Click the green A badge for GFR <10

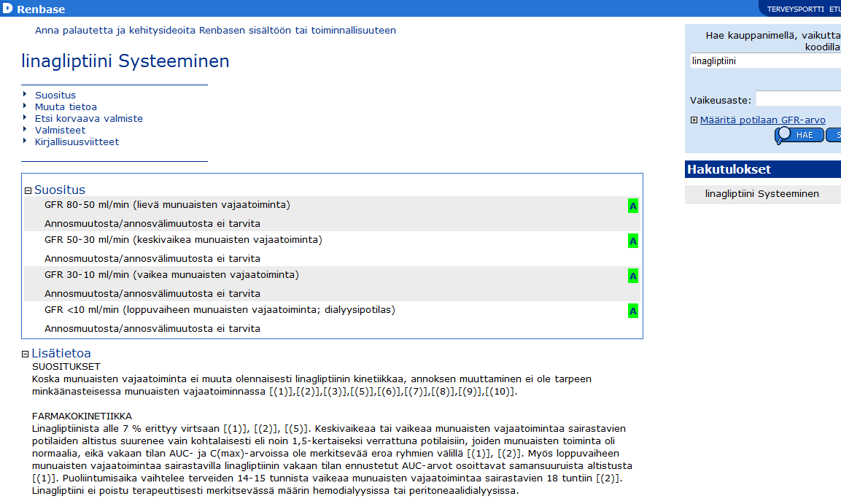pyautogui.click(x=633, y=311)
